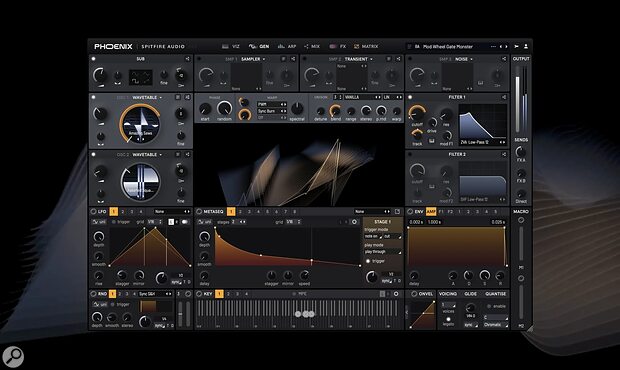The width and height of the screenshot is (620, 370).
Task: Toggle the SMP 3 Noise power button
Action: [410, 59]
